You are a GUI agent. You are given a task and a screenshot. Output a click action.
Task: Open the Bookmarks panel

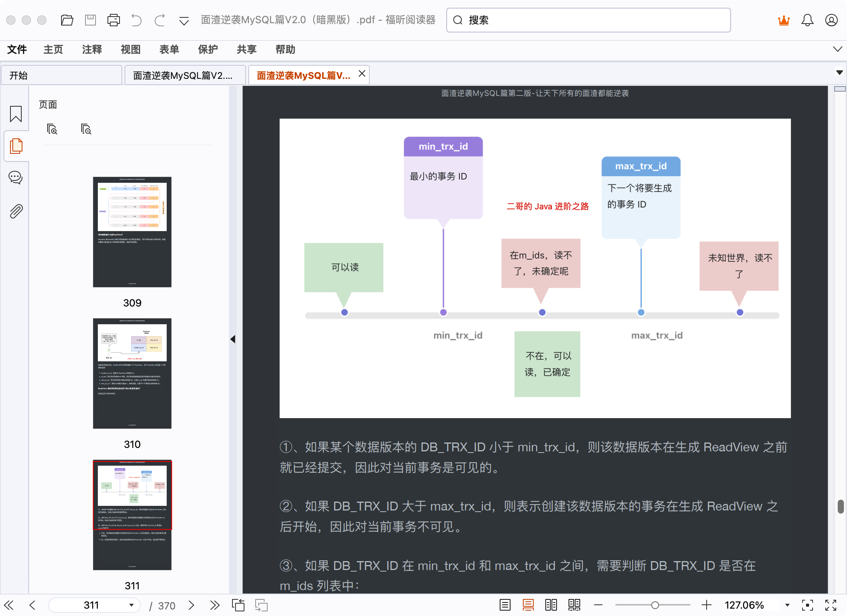click(15, 114)
